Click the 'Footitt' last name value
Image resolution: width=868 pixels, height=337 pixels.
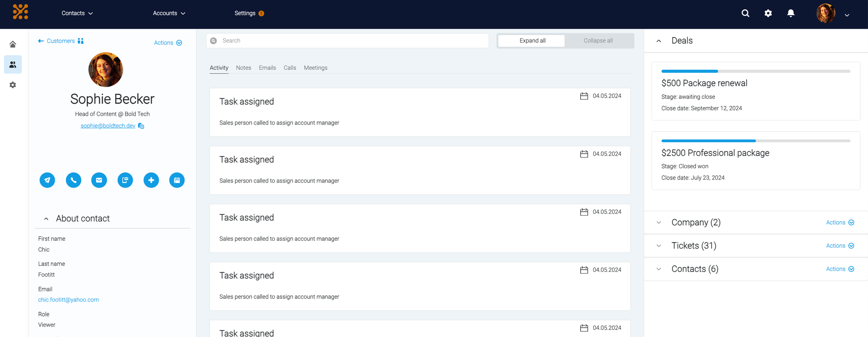tap(46, 275)
